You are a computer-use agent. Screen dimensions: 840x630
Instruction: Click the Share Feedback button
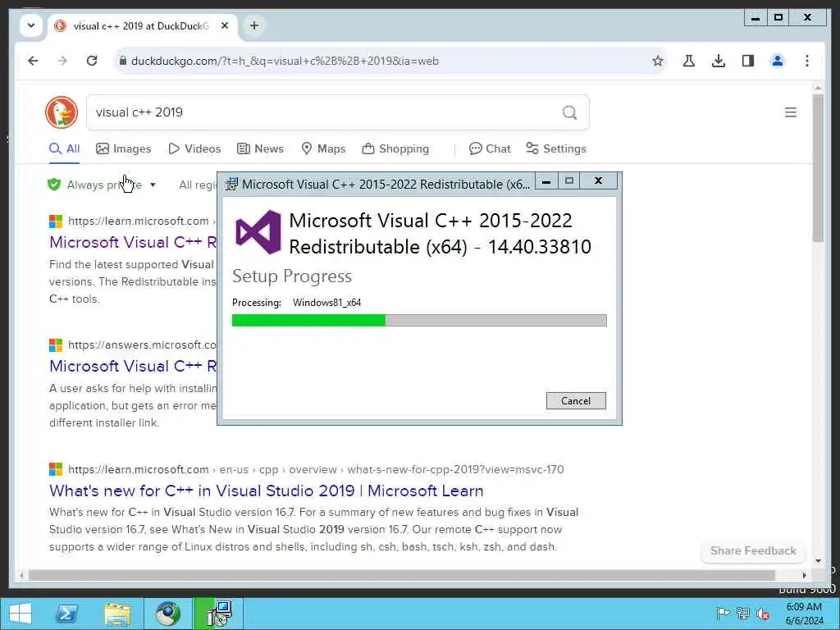click(753, 550)
